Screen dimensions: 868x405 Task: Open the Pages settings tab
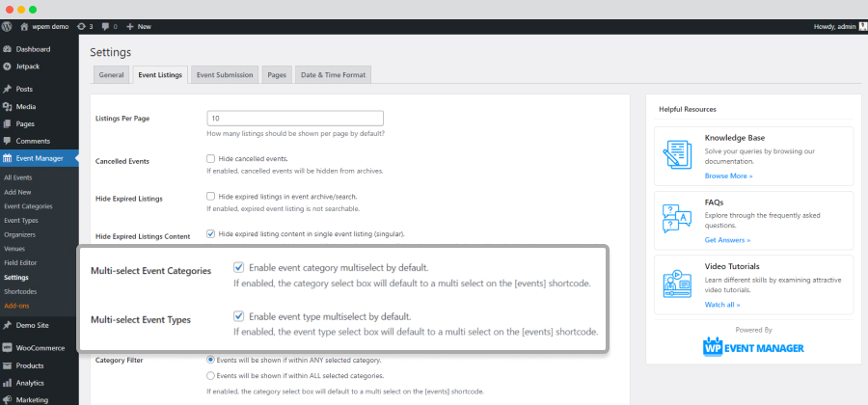pyautogui.click(x=277, y=74)
